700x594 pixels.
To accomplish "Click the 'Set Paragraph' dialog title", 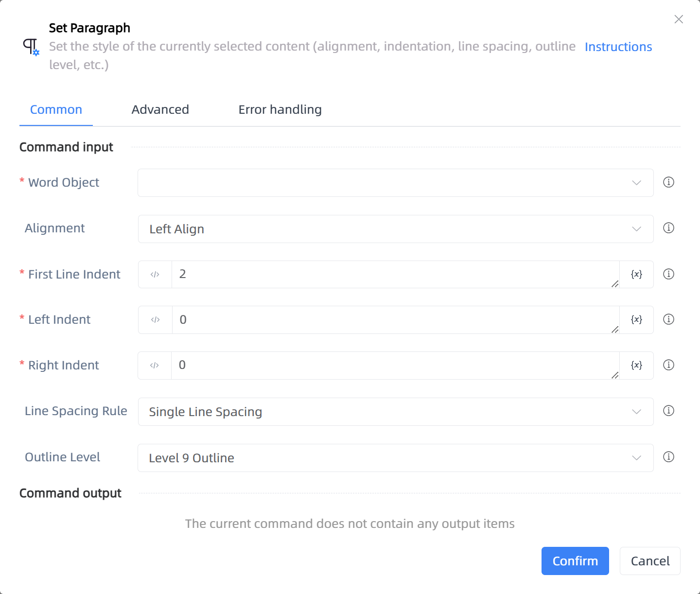I will pos(89,28).
